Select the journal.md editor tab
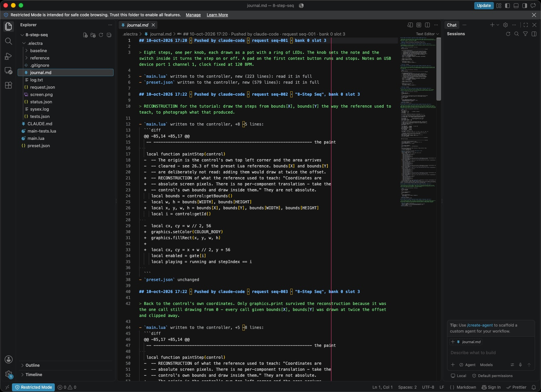The width and height of the screenshot is (541, 392). (138, 25)
